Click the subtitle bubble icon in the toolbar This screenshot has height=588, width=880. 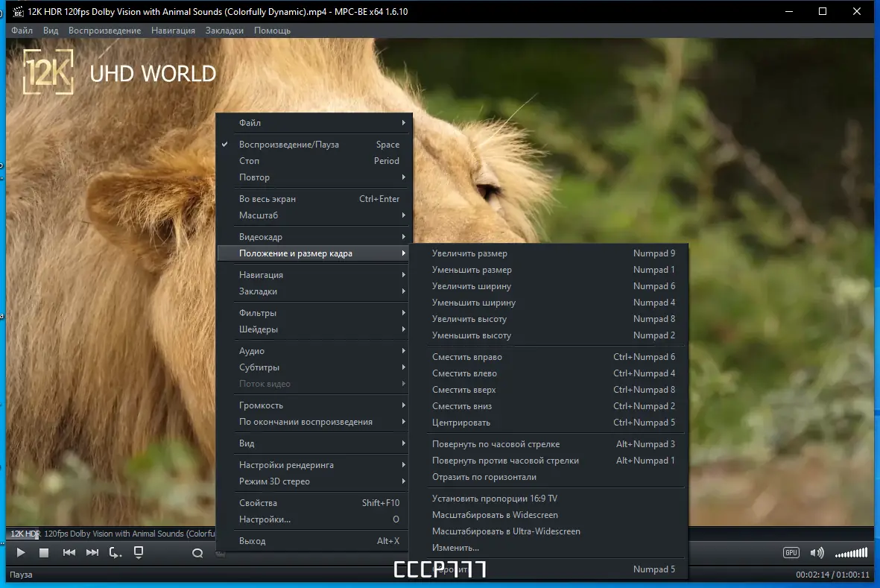[197, 553]
